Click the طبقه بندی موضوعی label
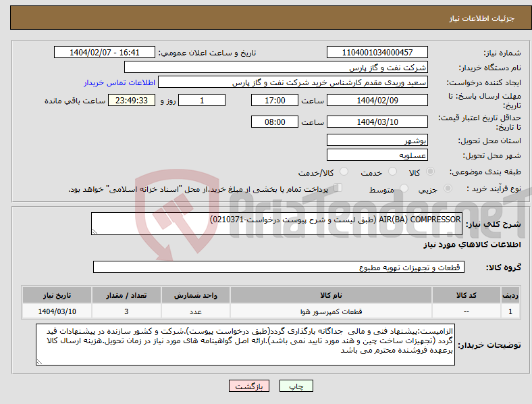 click(x=485, y=172)
